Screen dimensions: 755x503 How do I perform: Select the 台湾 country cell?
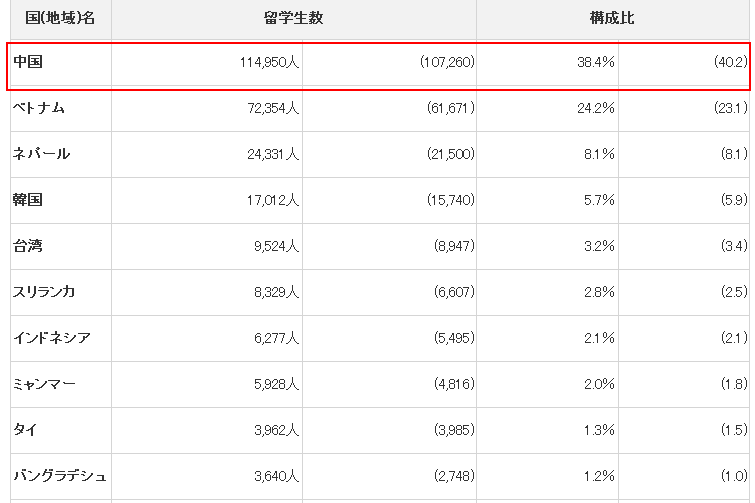coord(61,246)
